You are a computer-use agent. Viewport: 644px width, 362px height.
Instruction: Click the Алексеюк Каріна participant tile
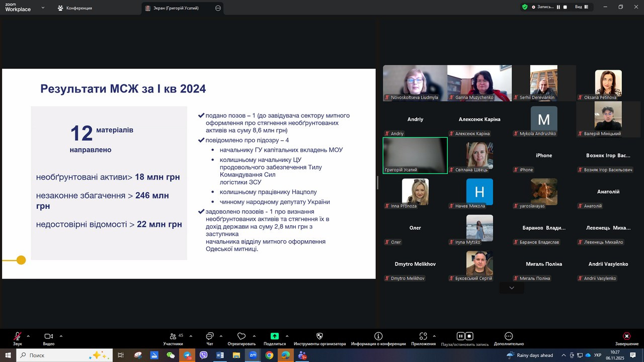click(479, 119)
